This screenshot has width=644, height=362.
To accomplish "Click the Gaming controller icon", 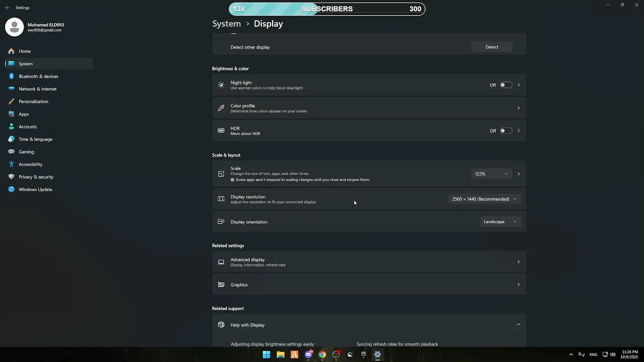I will point(11,152).
